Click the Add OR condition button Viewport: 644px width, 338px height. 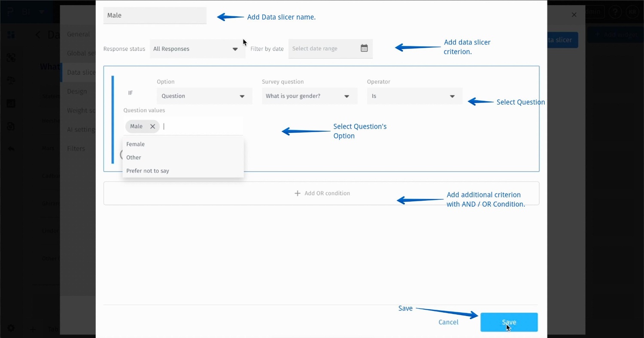click(x=321, y=193)
